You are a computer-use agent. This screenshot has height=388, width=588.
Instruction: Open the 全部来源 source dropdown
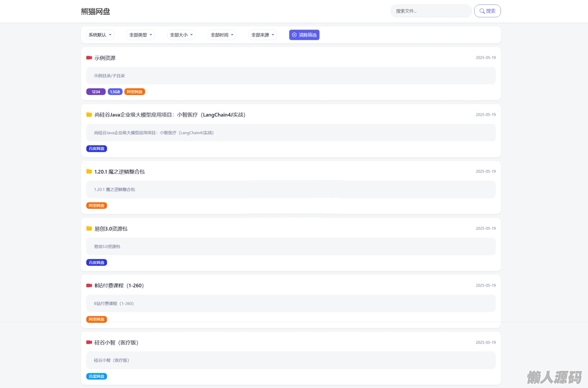click(262, 35)
